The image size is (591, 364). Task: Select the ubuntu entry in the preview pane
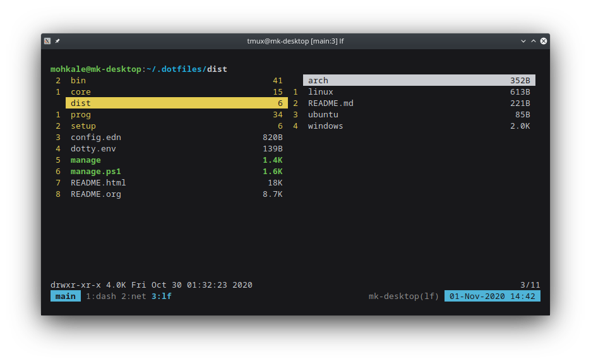(x=323, y=115)
